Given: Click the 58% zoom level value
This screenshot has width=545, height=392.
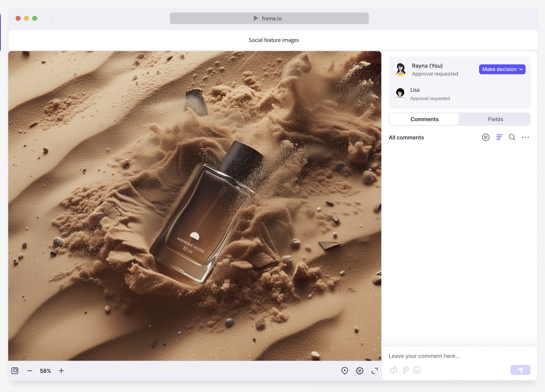Looking at the screenshot, I should 46,371.
